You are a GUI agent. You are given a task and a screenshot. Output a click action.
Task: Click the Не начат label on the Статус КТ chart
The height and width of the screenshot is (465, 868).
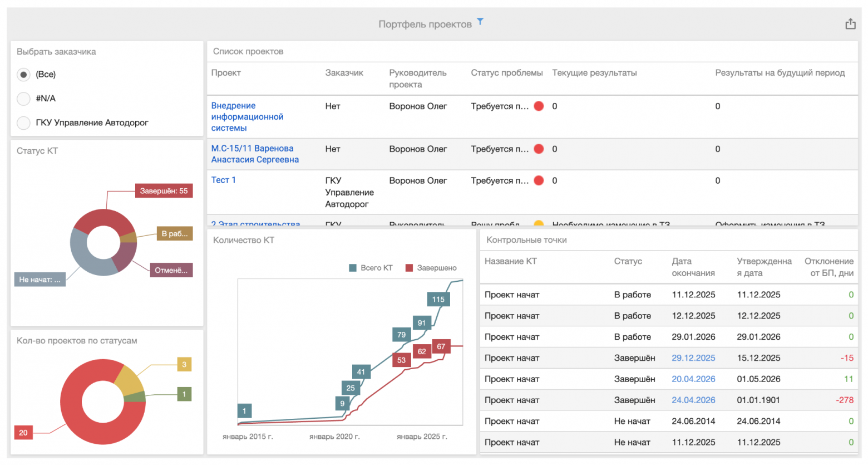40,280
